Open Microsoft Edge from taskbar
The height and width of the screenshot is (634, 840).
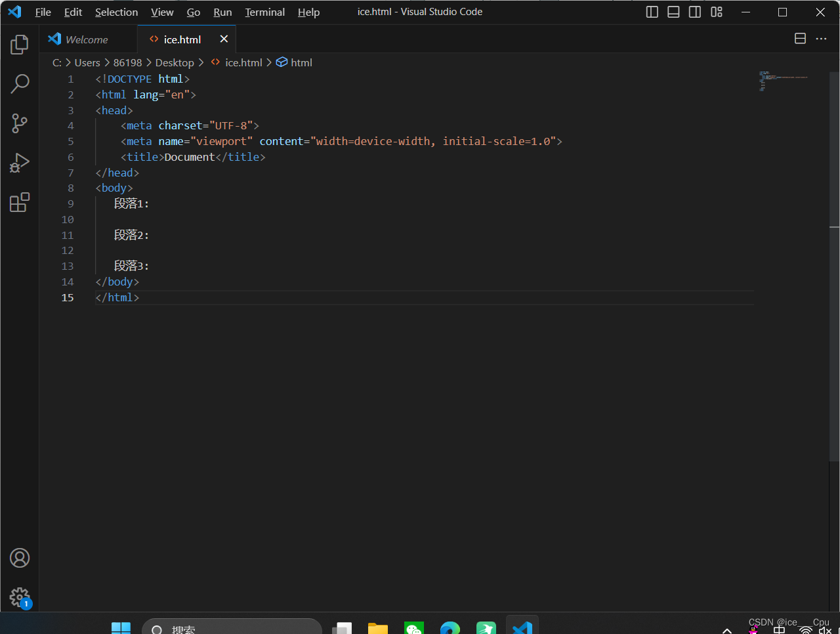point(450,628)
